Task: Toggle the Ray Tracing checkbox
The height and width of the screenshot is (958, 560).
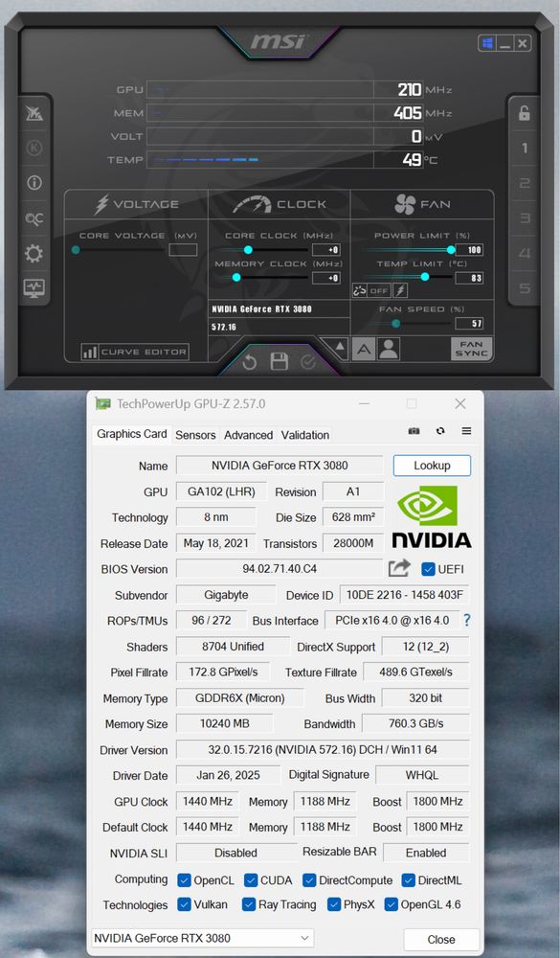Action: [x=249, y=904]
